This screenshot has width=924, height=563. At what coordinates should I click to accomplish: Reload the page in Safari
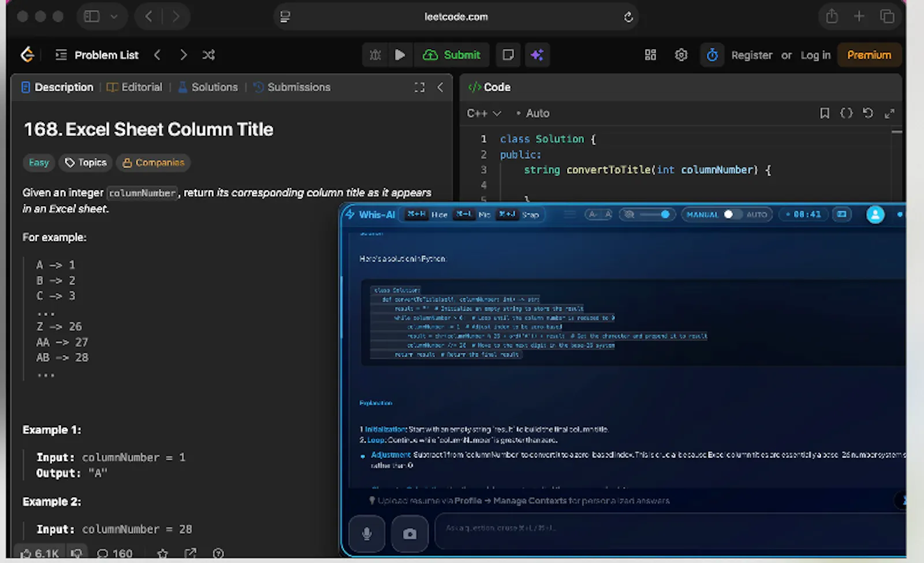pyautogui.click(x=628, y=17)
